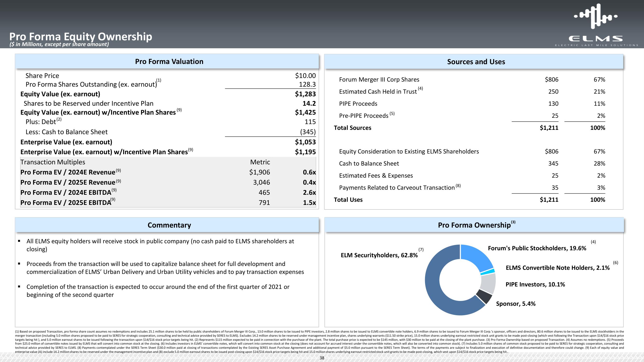644x362 pixels.
Task: Select the 115 debt value
Action: pos(310,122)
